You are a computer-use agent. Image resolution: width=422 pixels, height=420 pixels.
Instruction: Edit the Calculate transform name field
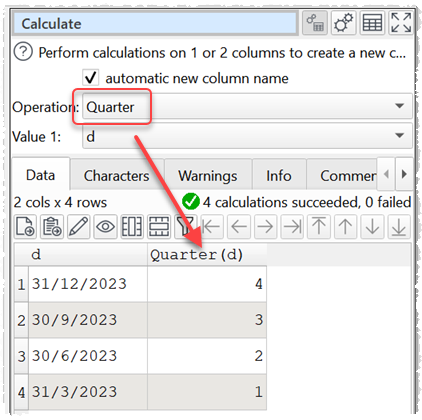(155, 24)
